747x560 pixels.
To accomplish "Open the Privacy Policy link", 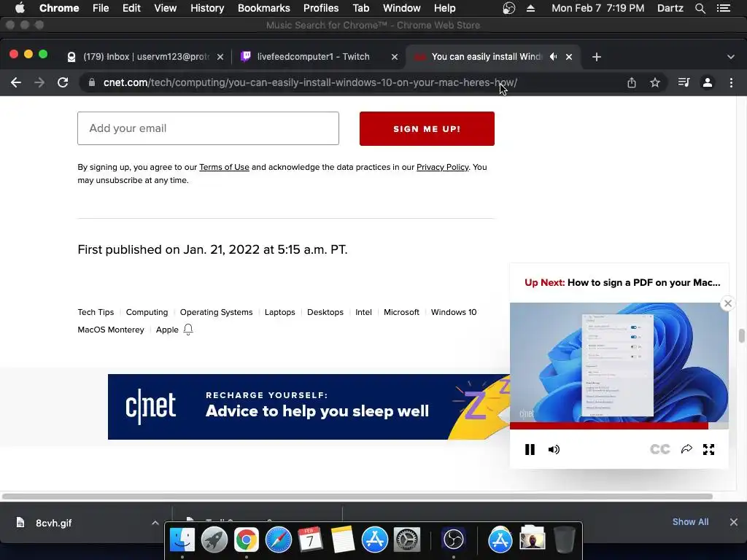I will (443, 167).
